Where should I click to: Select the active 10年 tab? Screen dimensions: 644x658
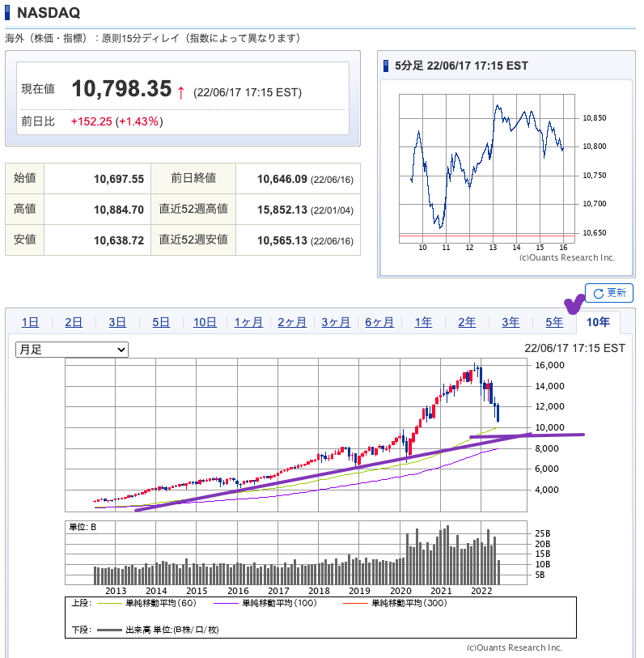[598, 322]
